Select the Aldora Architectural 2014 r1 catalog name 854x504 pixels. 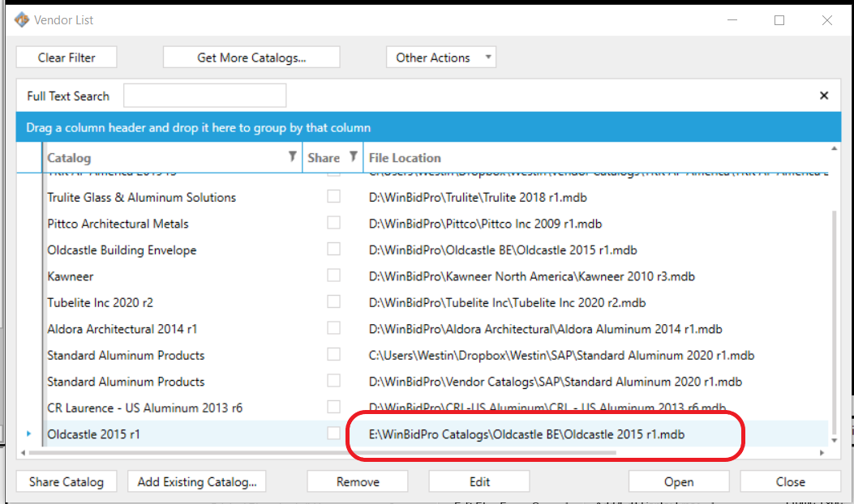(x=122, y=329)
